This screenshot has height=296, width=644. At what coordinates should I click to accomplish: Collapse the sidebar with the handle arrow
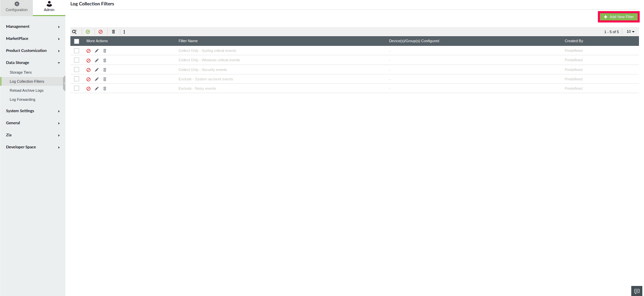(x=64, y=83)
